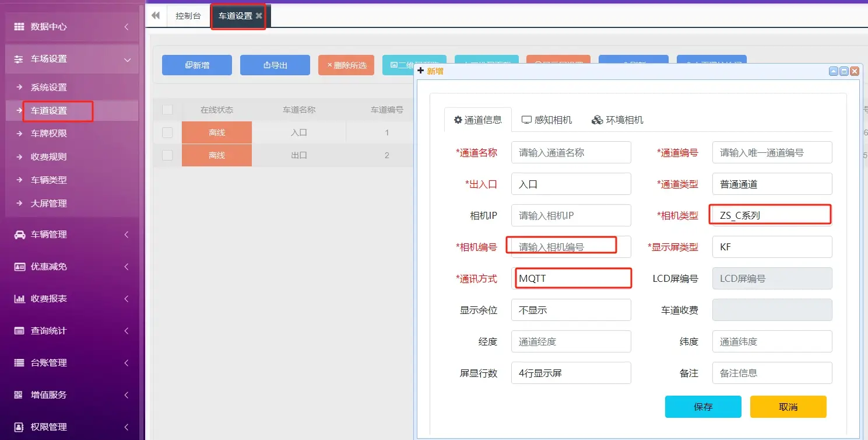Open the 通讯方式 MQTT dropdown
This screenshot has width=868, height=440.
[x=572, y=278]
